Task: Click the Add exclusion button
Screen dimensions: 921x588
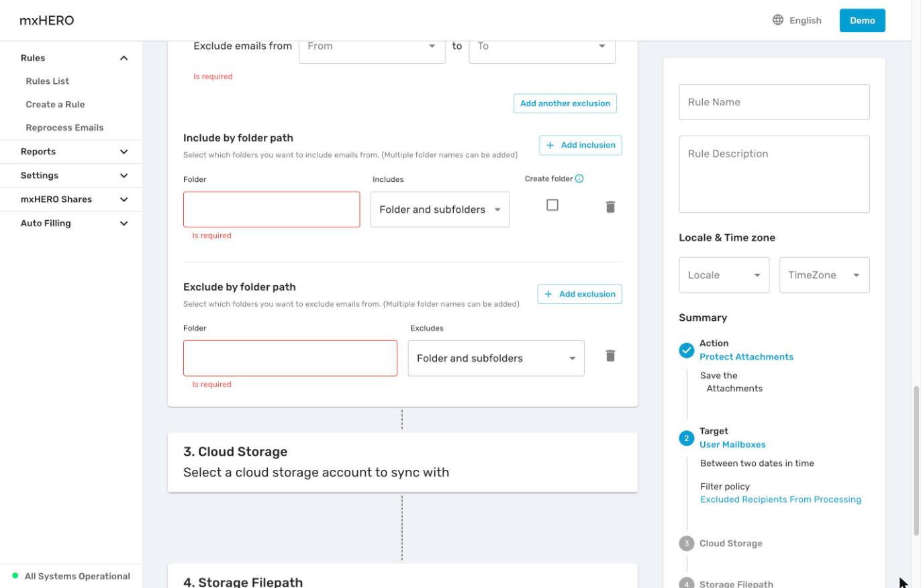Action: [x=579, y=294]
